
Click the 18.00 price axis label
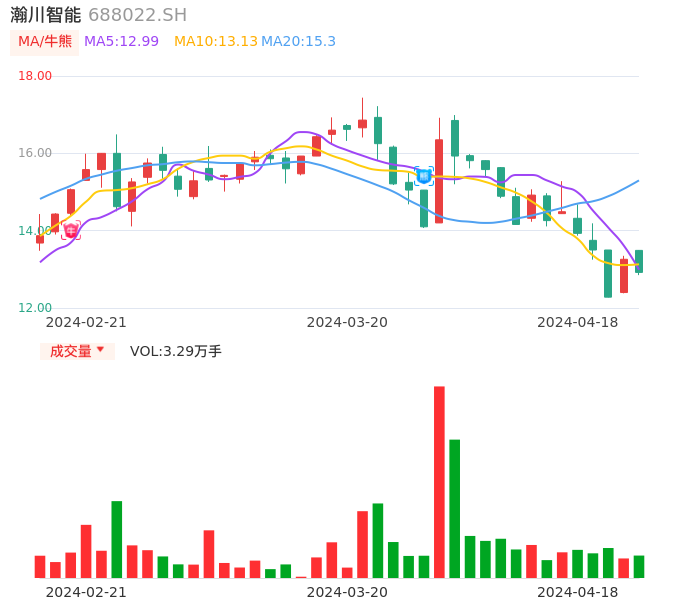pos(35,76)
